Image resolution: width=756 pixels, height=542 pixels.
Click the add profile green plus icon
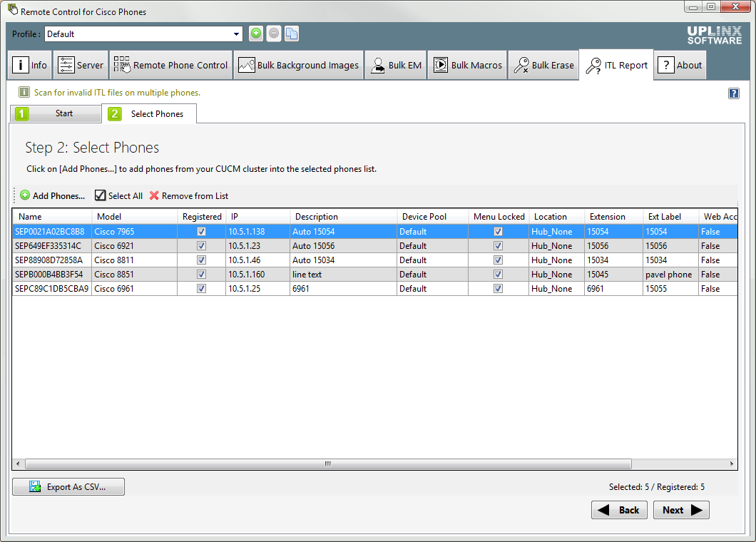[256, 34]
